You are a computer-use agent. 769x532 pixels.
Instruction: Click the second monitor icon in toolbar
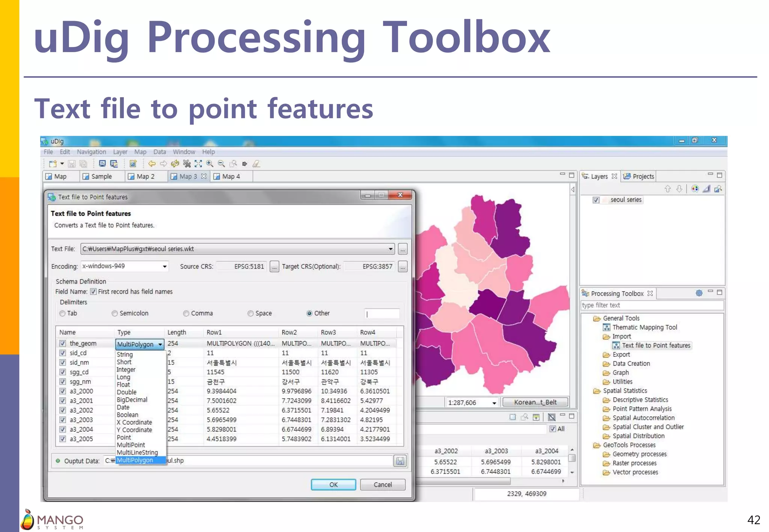pyautogui.click(x=114, y=164)
